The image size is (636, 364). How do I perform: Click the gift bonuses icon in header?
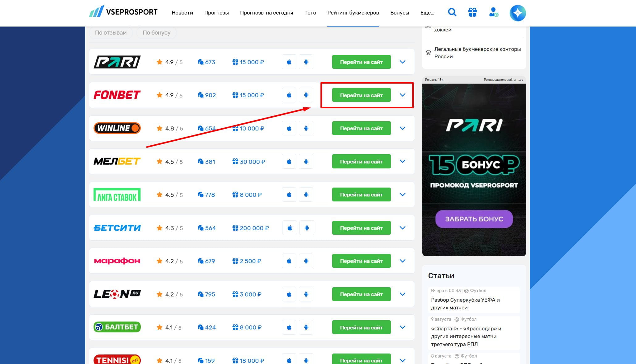point(472,12)
